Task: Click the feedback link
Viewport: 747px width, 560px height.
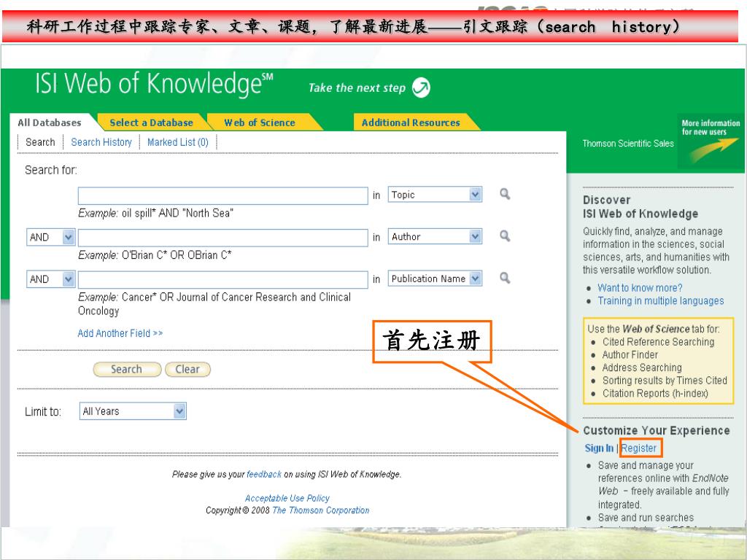Action: (264, 474)
